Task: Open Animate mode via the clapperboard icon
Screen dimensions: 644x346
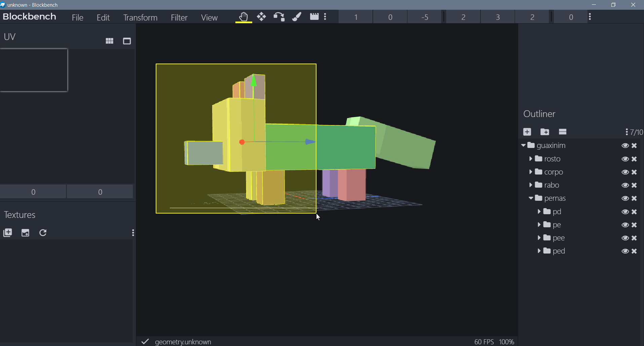Action: (314, 16)
